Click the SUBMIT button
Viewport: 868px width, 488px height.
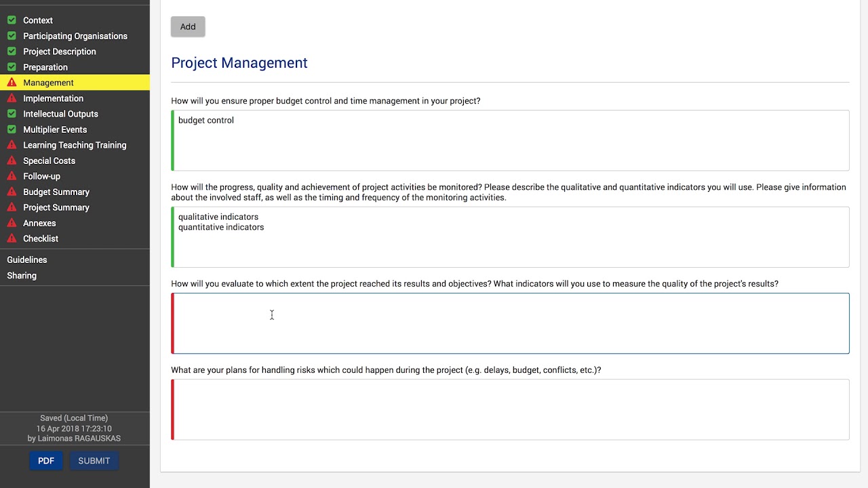pos(94,461)
